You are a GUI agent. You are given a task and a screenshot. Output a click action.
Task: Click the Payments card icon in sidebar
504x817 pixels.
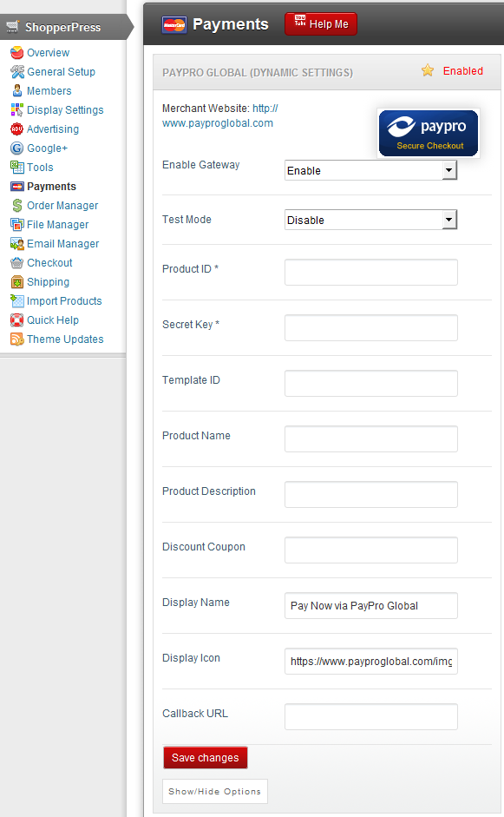click(17, 187)
